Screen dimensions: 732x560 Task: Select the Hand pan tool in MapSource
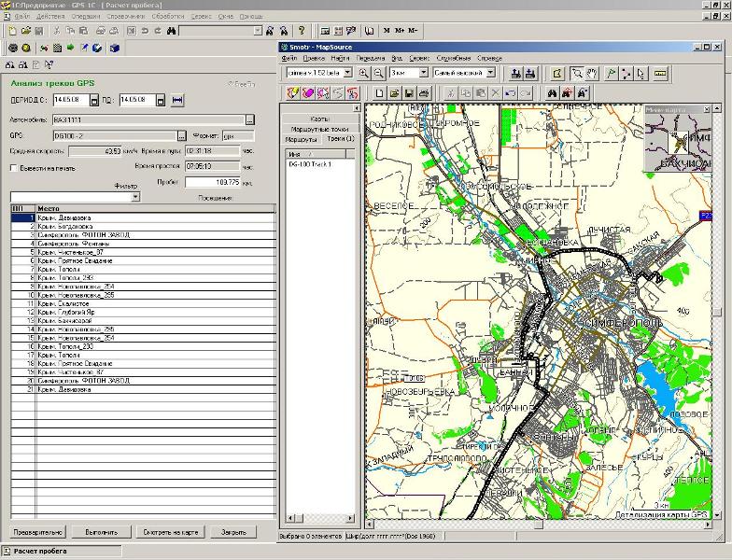pyautogui.click(x=592, y=73)
